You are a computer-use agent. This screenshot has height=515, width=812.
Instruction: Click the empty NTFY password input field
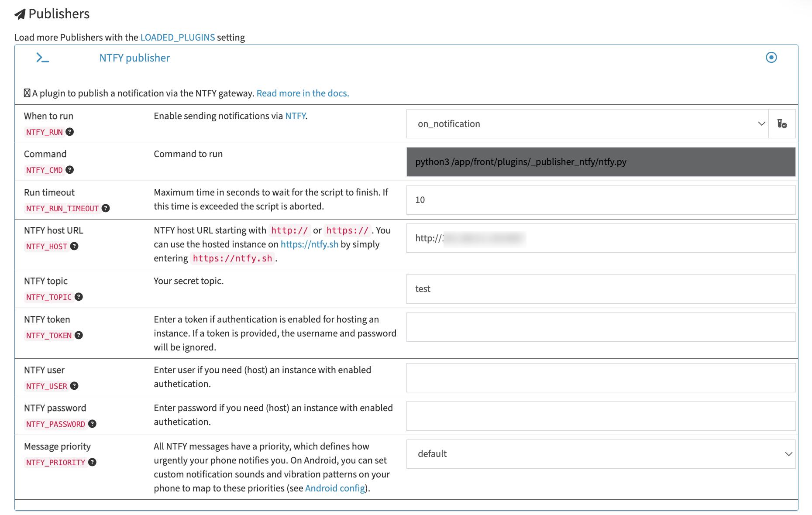(x=601, y=416)
